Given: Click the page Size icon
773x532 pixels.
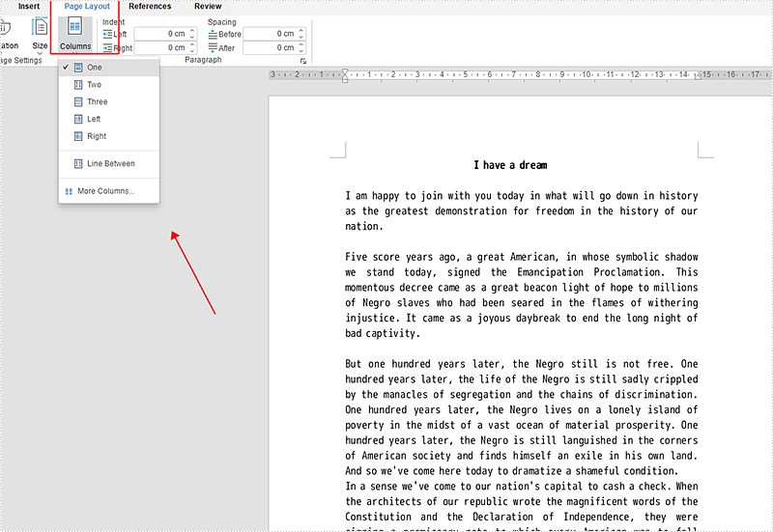Looking at the screenshot, I should (x=40, y=27).
